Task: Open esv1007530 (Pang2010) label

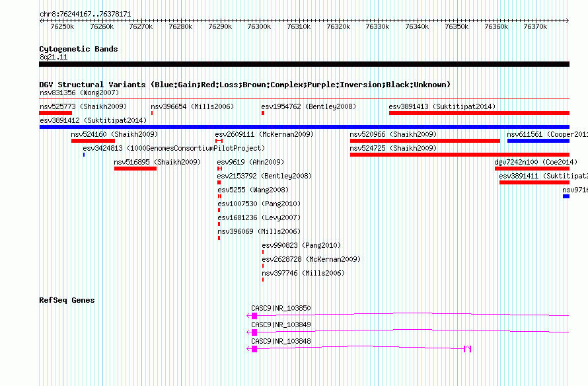Action: (x=259, y=204)
